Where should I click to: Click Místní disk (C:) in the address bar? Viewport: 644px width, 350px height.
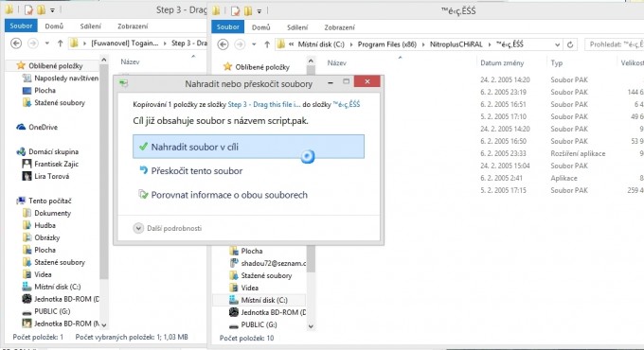[x=321, y=44]
